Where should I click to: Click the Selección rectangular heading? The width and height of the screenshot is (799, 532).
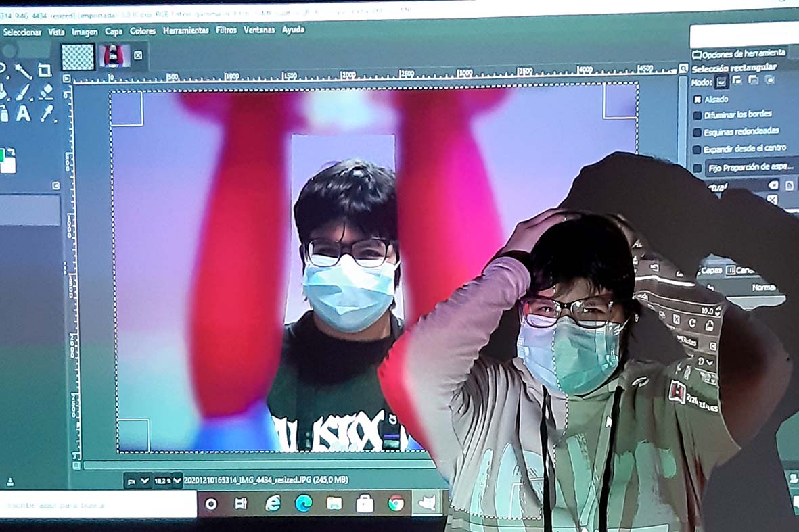click(734, 68)
